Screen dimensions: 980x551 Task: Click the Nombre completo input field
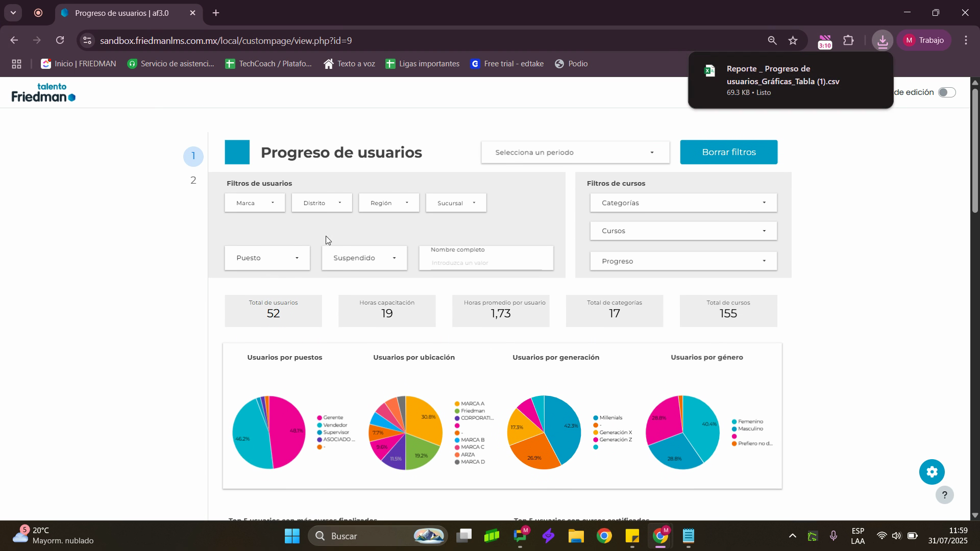coord(485,263)
